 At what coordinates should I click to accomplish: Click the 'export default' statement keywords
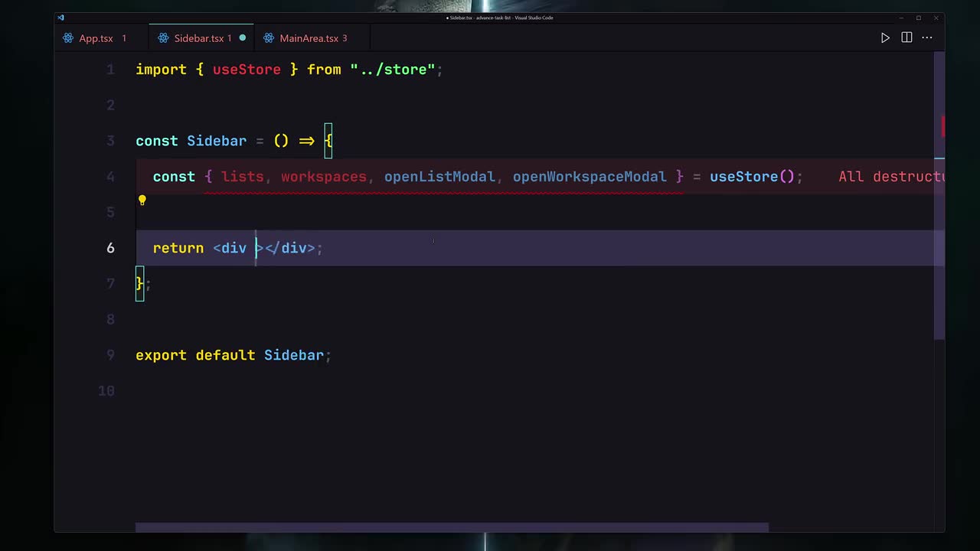(x=195, y=355)
